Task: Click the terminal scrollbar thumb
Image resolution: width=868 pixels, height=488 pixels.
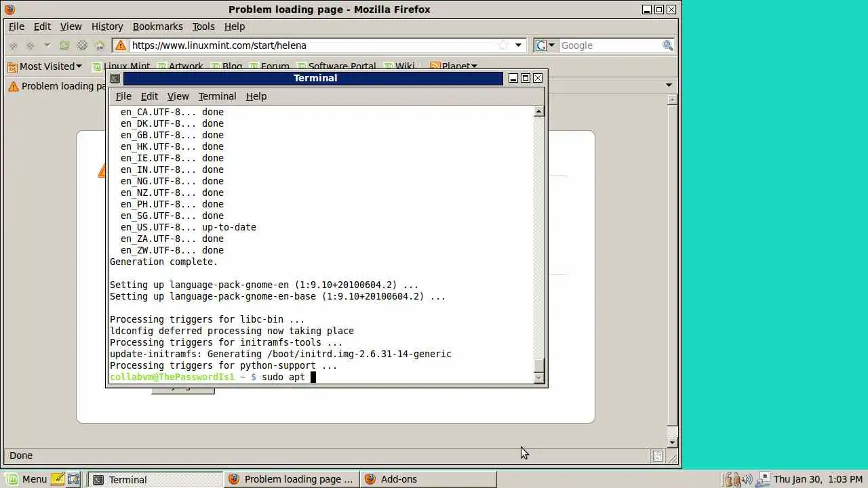Action: coord(539,366)
